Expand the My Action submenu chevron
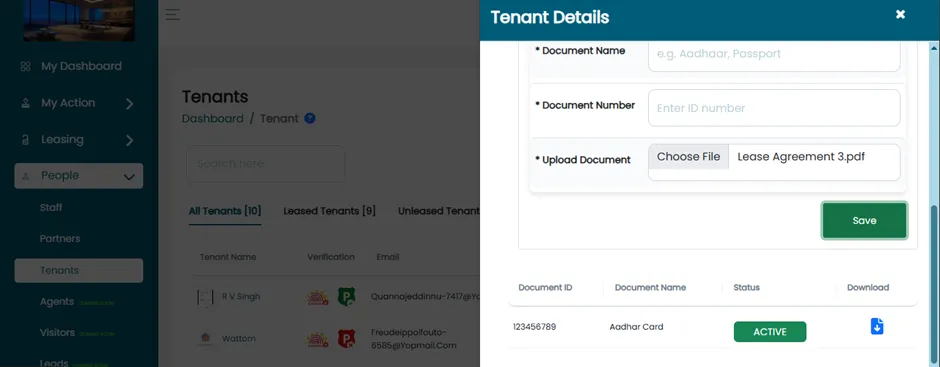The image size is (940, 367). (129, 104)
